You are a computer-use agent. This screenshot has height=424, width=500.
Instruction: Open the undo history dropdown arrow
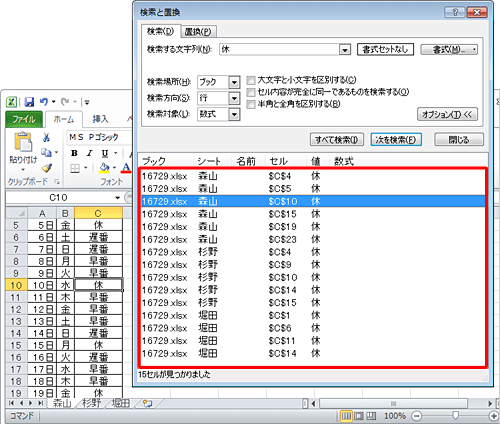(x=54, y=102)
